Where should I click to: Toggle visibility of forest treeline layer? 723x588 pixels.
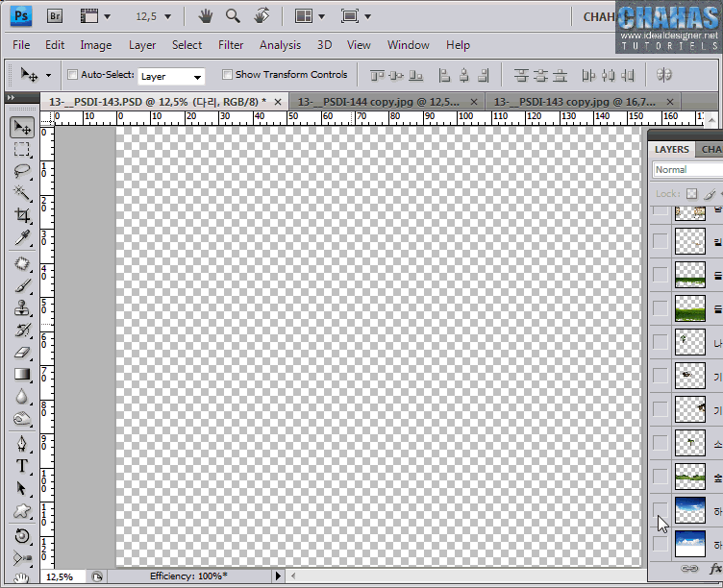click(660, 476)
